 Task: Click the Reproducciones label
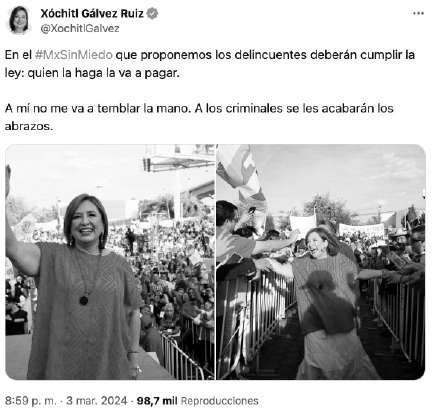[x=219, y=401]
